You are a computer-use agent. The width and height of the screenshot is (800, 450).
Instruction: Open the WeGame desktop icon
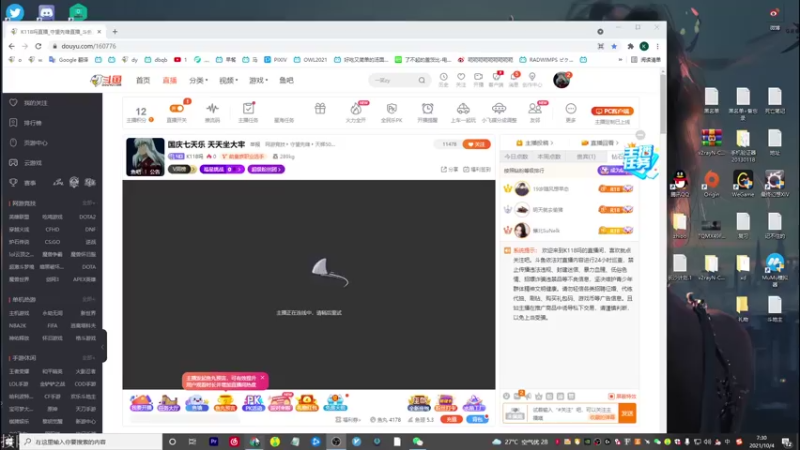[x=742, y=184]
